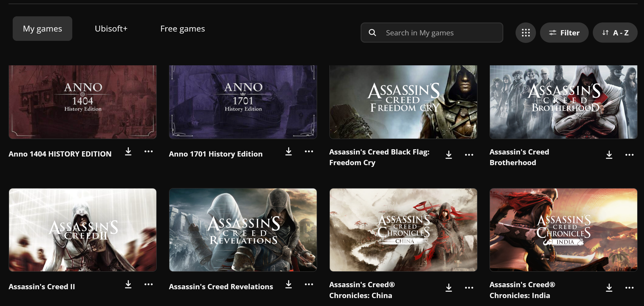644x306 pixels.
Task: Download Assassin's Creed Brotherhood
Action: pyautogui.click(x=609, y=155)
